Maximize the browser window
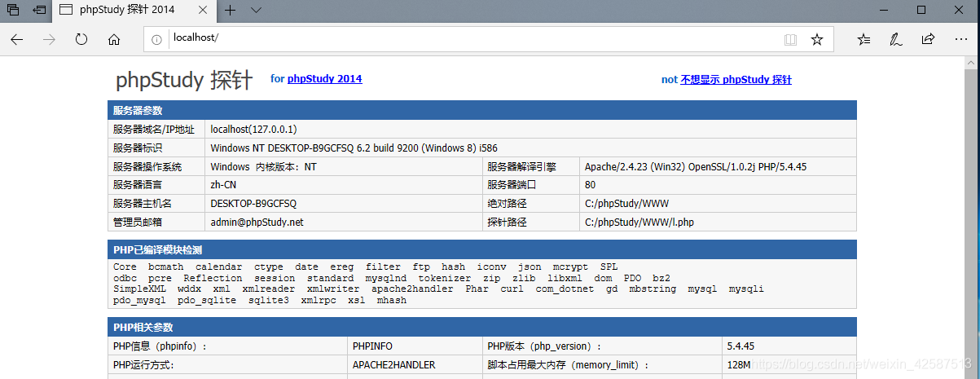Screen dimensions: 980x379 point(921,10)
